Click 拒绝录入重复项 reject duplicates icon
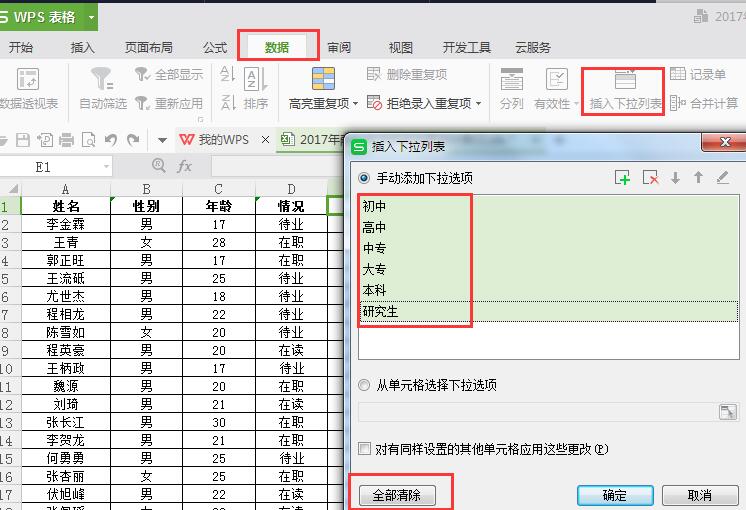 (x=374, y=103)
